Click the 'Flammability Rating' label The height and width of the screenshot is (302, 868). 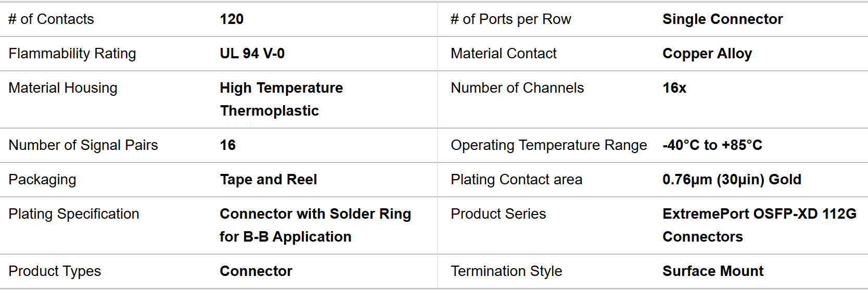[x=72, y=54]
